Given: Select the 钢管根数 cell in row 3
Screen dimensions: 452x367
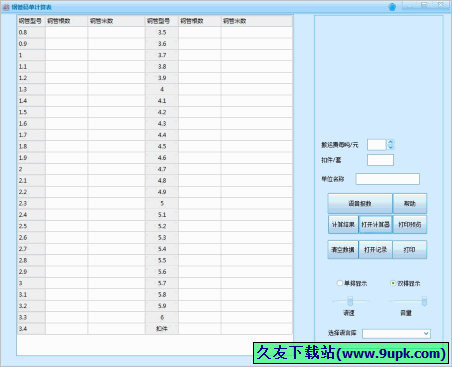Looking at the screenshot, I should (67, 283).
